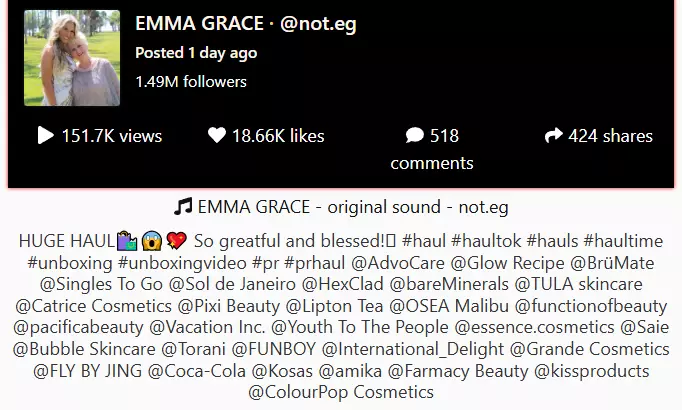Image resolution: width=682 pixels, height=410 pixels.
Task: Click the play icon beside 151.7K views
Action: pos(46,135)
